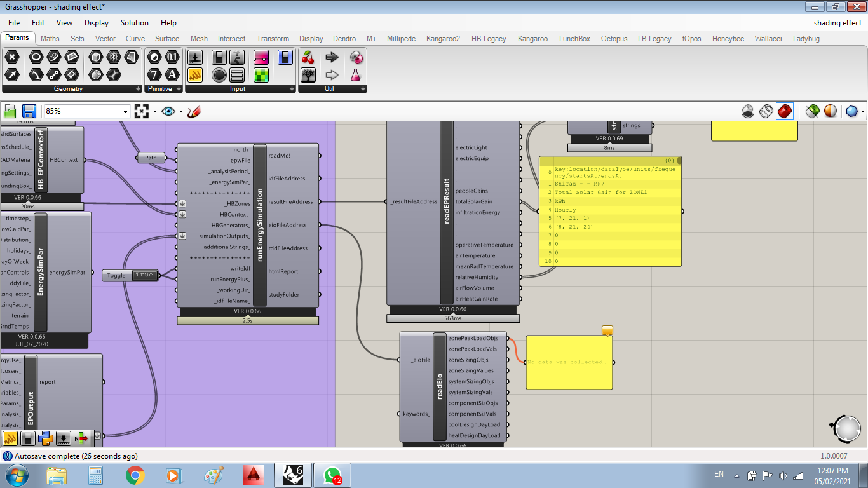The width and height of the screenshot is (868, 488).
Task: Click the Cherry Picker util icon
Action: pos(308,58)
